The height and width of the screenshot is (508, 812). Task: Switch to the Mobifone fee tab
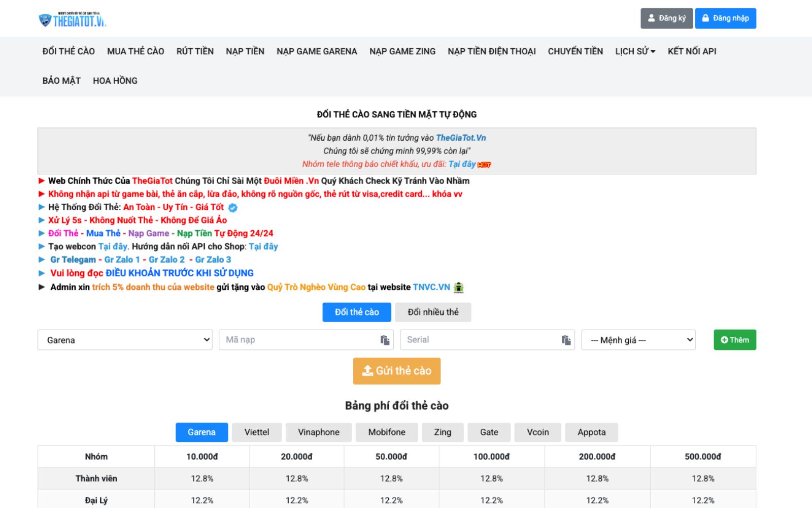tap(386, 432)
